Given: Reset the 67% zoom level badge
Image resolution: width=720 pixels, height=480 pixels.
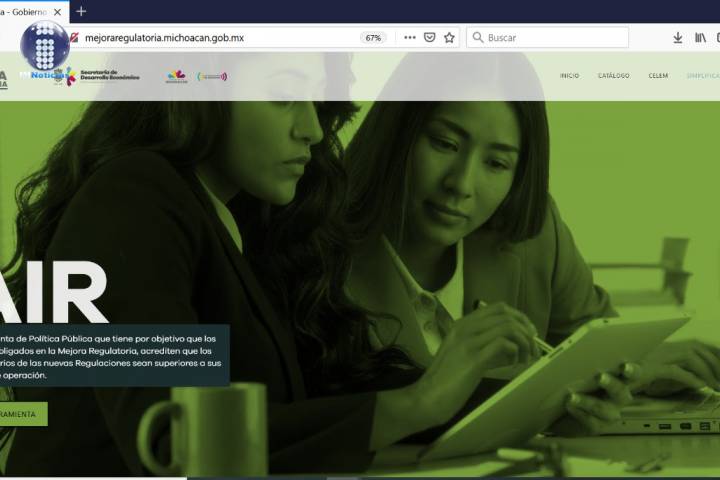Looking at the screenshot, I should click(373, 38).
